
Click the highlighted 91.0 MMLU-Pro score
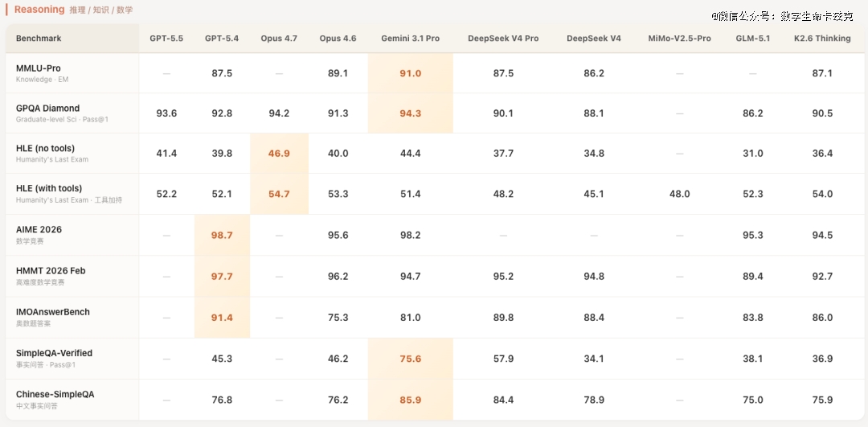click(410, 73)
